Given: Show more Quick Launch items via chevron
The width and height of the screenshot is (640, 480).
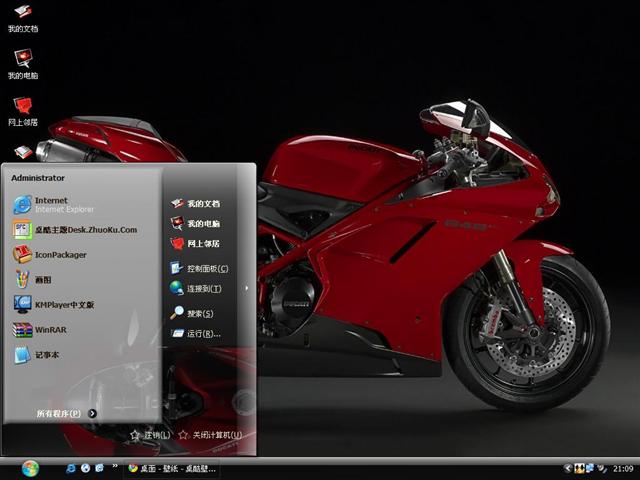Looking at the screenshot, I should tap(116, 467).
